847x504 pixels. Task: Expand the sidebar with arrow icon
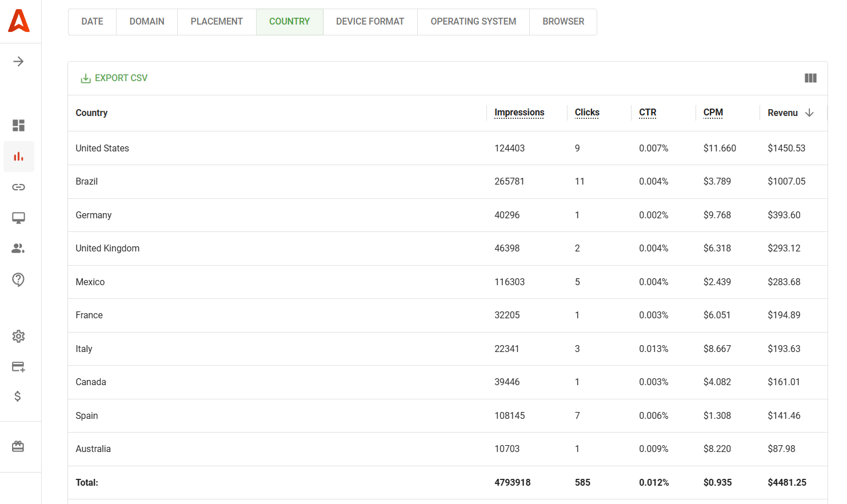(18, 61)
